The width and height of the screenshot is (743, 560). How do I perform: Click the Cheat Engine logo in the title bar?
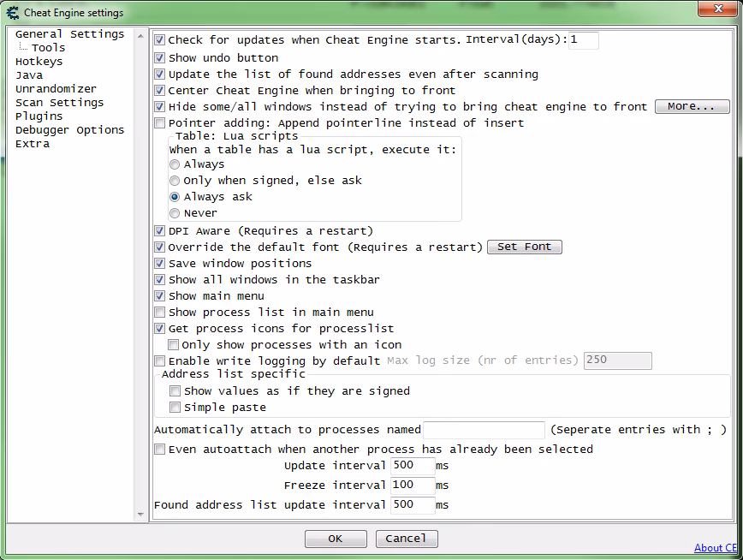point(13,13)
